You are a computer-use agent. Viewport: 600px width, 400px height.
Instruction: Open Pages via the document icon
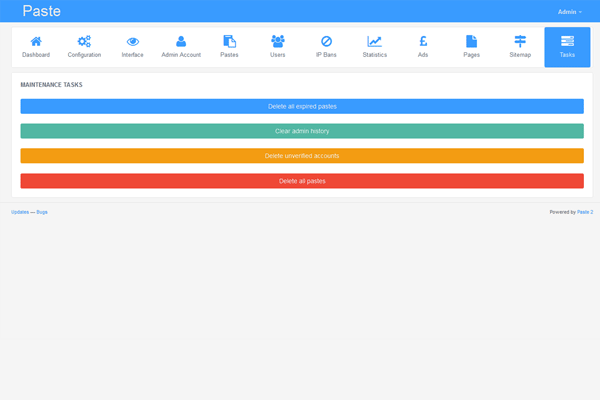[x=471, y=42]
